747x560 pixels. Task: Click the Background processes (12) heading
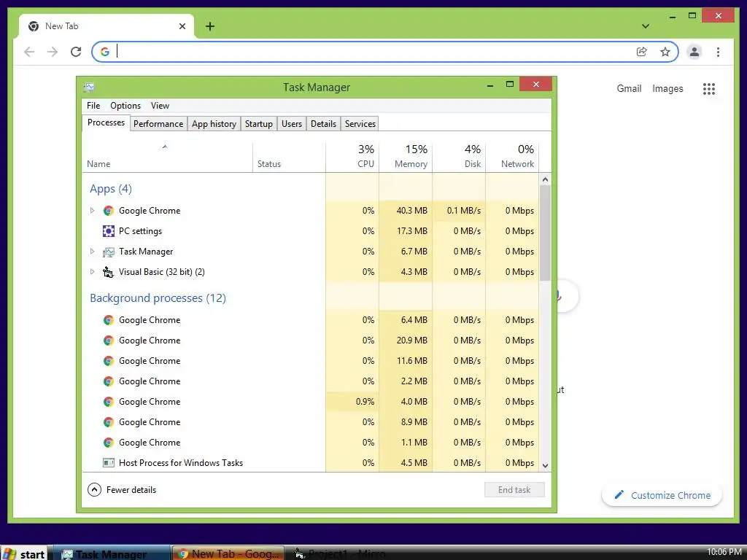click(x=158, y=298)
